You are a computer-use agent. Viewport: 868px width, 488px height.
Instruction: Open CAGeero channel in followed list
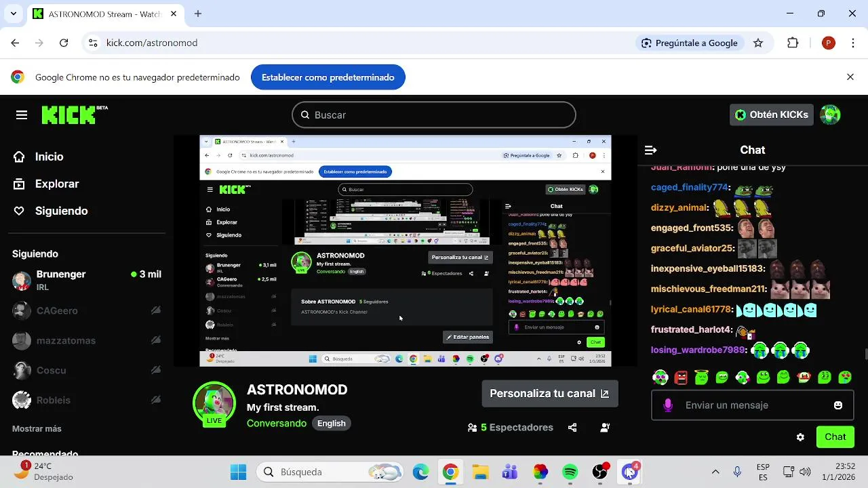coord(87,310)
